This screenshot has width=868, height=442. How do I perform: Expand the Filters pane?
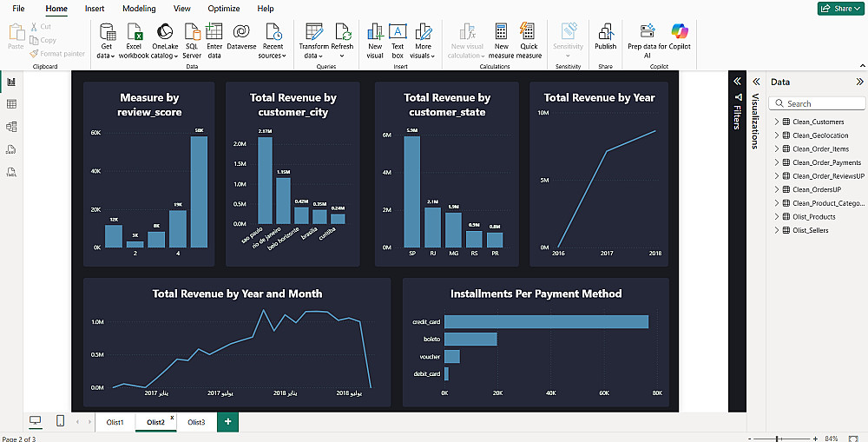pos(737,82)
